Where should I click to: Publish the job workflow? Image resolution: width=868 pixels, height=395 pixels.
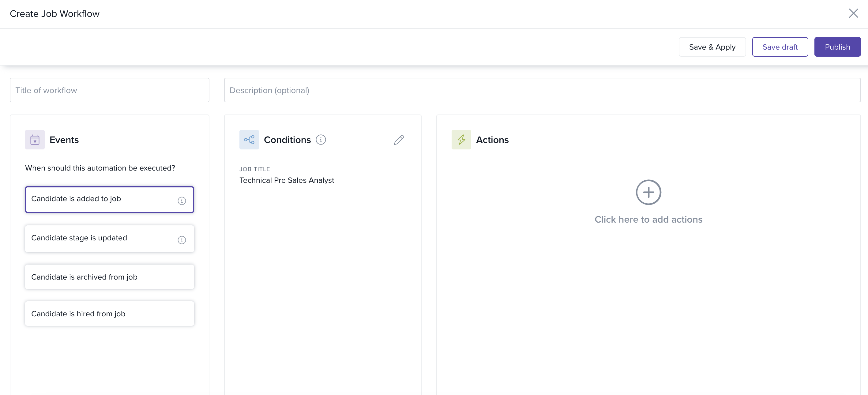(837, 47)
